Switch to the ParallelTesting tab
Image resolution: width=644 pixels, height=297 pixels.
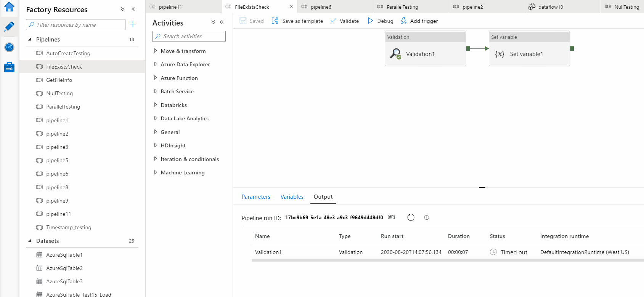click(x=411, y=7)
